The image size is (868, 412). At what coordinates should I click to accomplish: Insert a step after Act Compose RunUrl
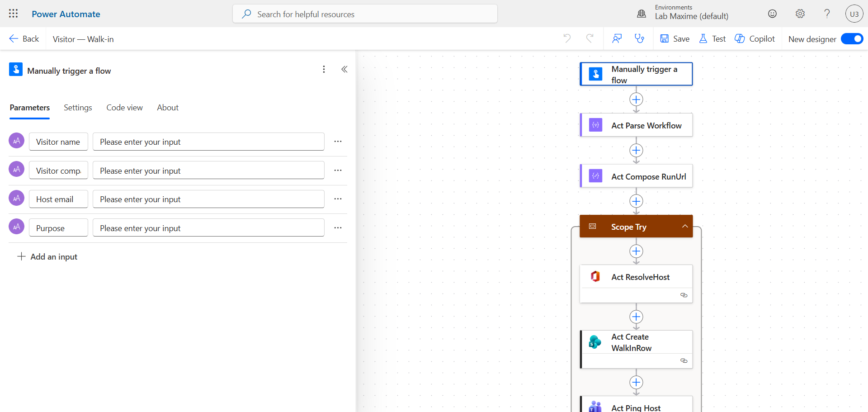[x=636, y=201]
